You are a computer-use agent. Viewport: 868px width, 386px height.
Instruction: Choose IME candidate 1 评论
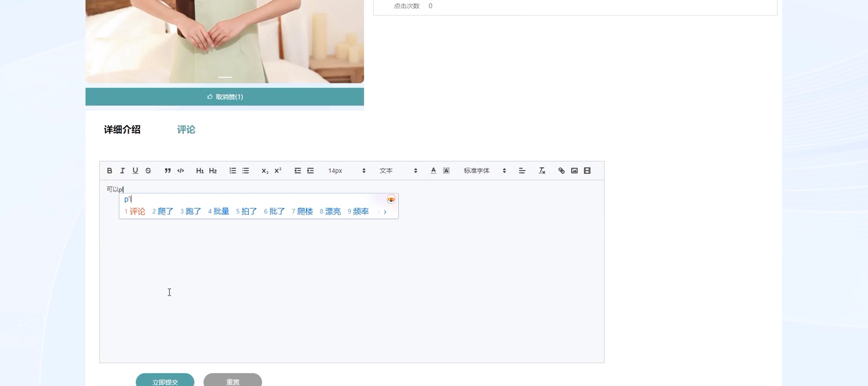tap(135, 212)
